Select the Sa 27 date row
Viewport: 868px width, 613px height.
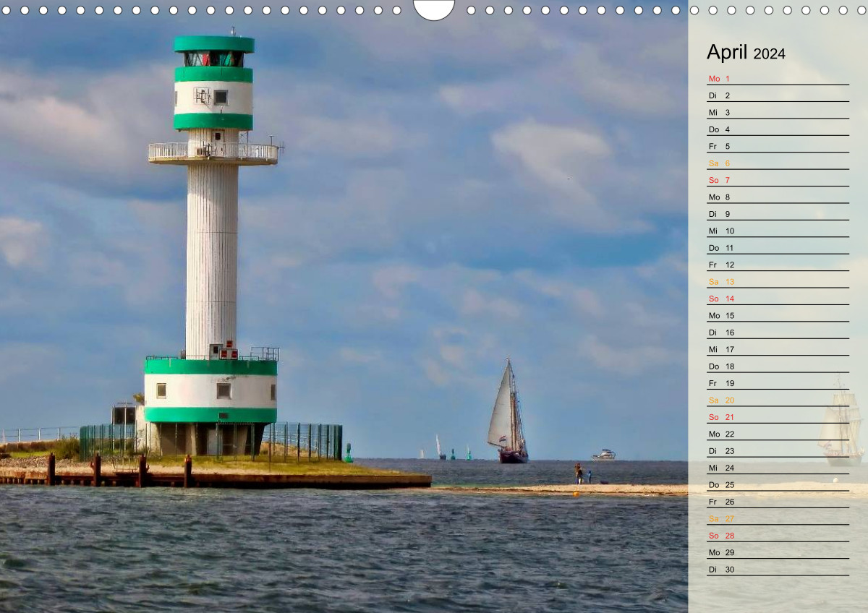click(778, 518)
